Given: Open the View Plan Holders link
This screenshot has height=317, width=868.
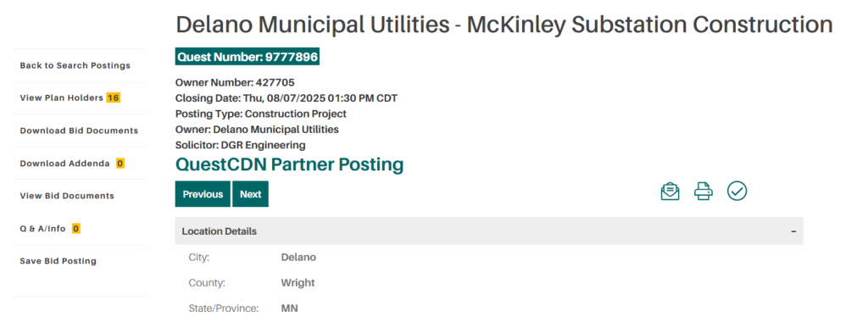Looking at the screenshot, I should pos(61,98).
